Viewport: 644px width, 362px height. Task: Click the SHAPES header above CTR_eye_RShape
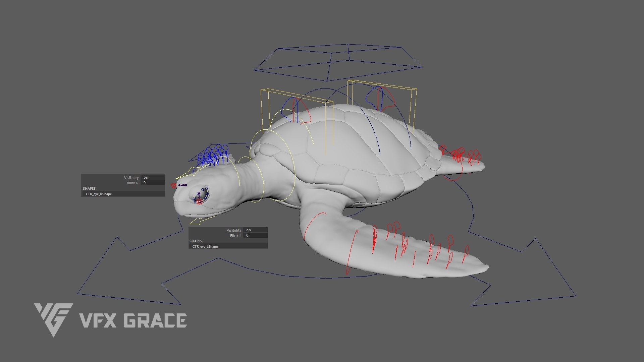click(89, 188)
